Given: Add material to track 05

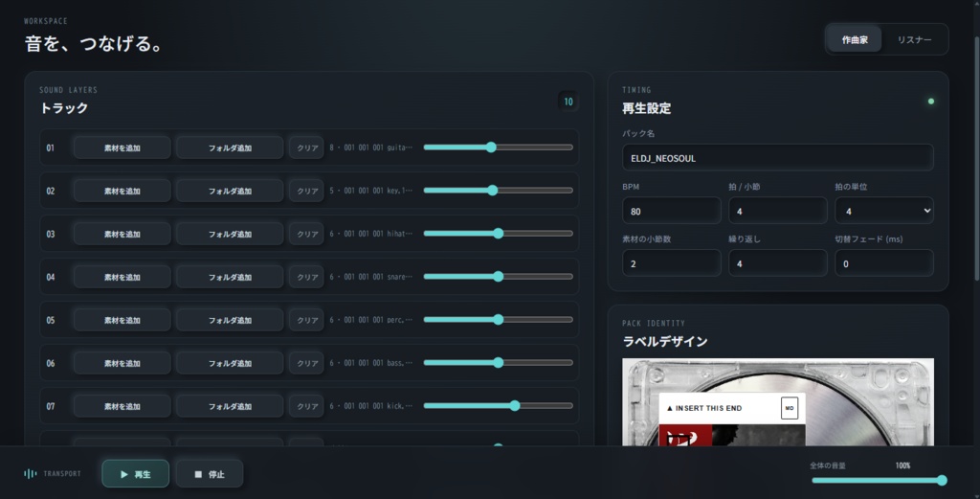Looking at the screenshot, I should [x=122, y=320].
